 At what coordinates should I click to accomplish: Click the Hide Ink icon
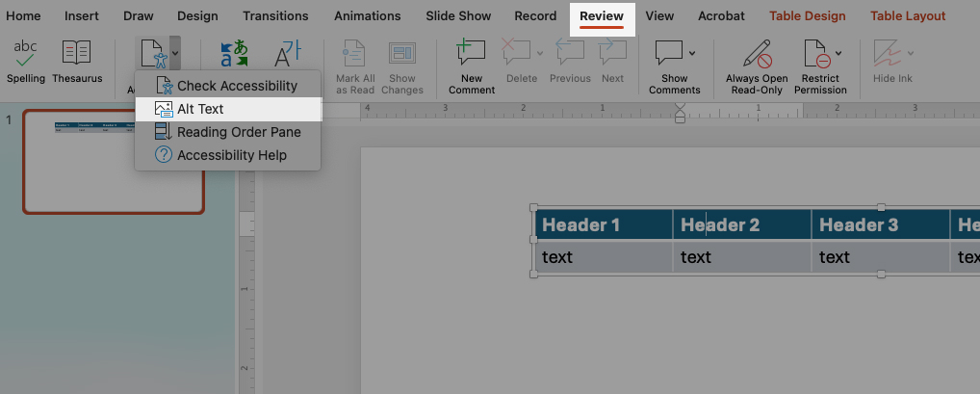(x=887, y=53)
